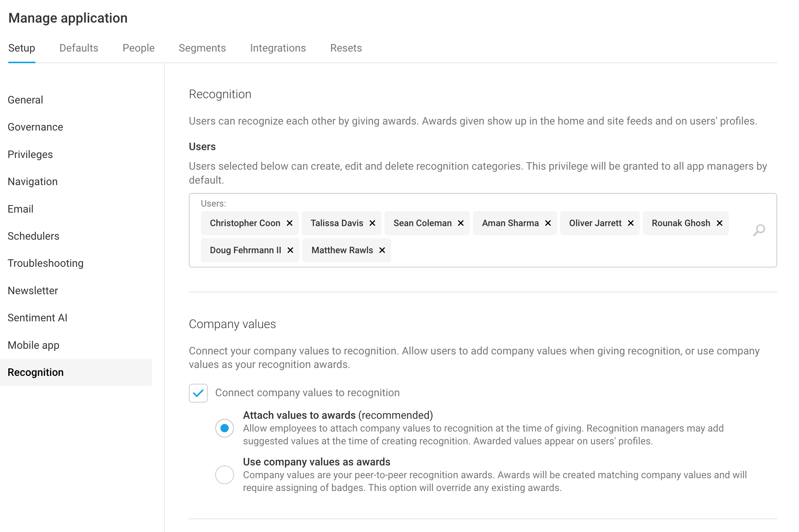This screenshot has height=532, width=799.
Task: Remove Doug Fehrmann II from users
Action: pyautogui.click(x=290, y=250)
